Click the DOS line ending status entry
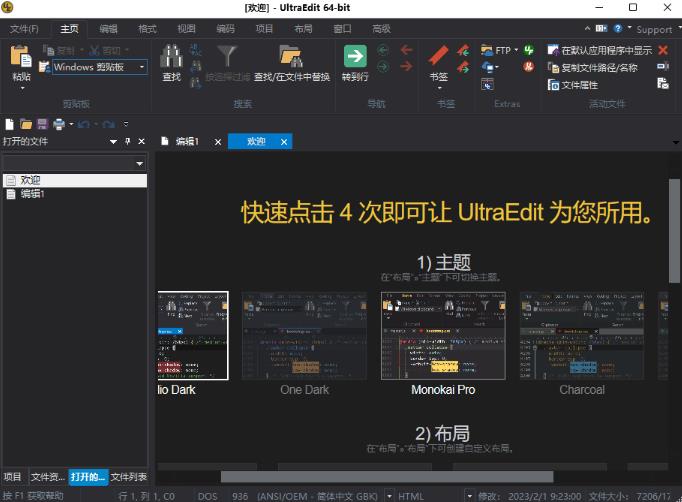 [x=207, y=496]
